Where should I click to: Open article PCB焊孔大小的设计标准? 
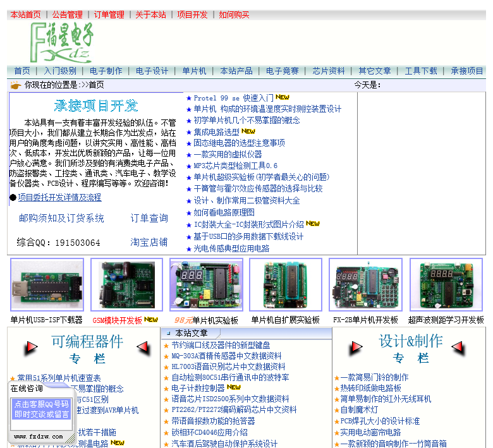point(380,421)
